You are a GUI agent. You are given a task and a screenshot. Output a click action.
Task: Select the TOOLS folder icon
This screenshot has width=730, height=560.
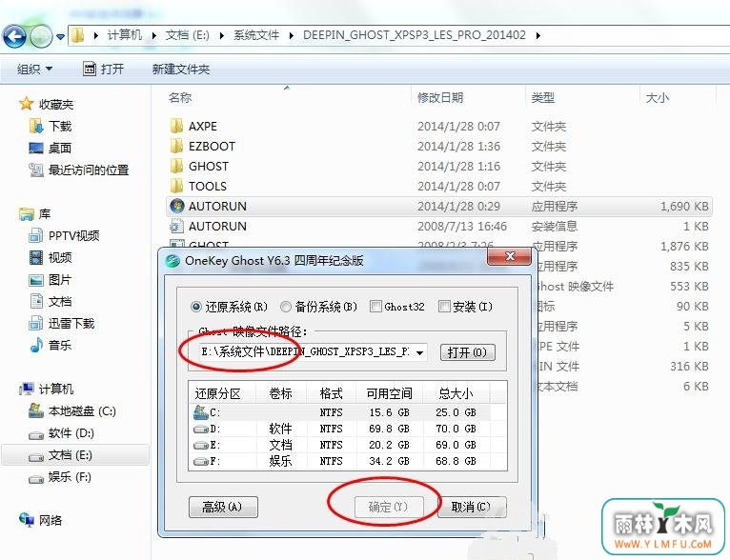tap(176, 186)
